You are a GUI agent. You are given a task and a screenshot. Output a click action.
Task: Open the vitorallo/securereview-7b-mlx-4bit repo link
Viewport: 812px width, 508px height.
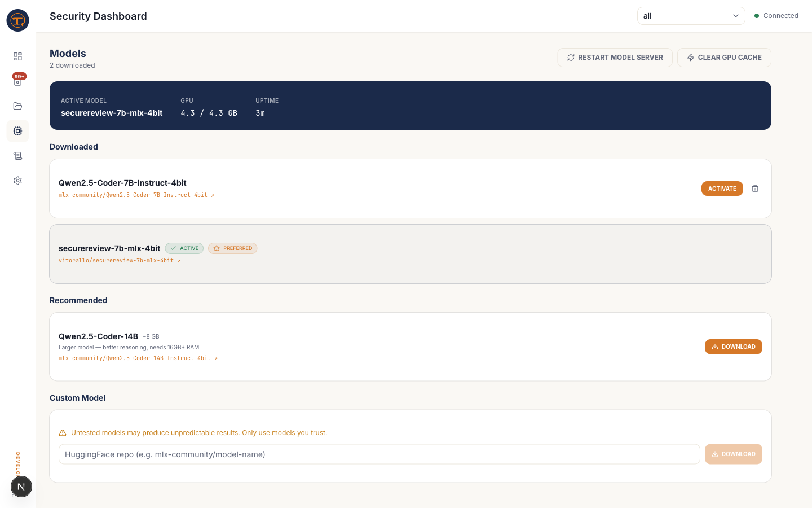pos(119,261)
